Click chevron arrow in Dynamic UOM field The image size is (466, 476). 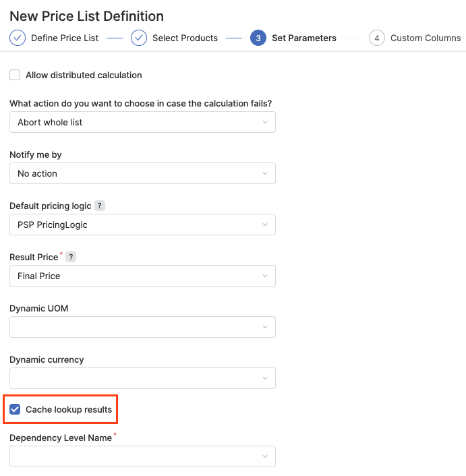[x=265, y=327]
